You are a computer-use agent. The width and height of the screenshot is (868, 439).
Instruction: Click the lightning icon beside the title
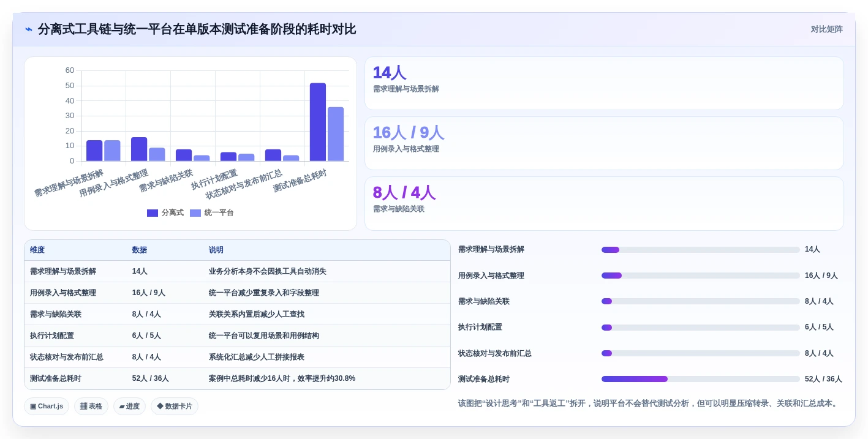29,29
